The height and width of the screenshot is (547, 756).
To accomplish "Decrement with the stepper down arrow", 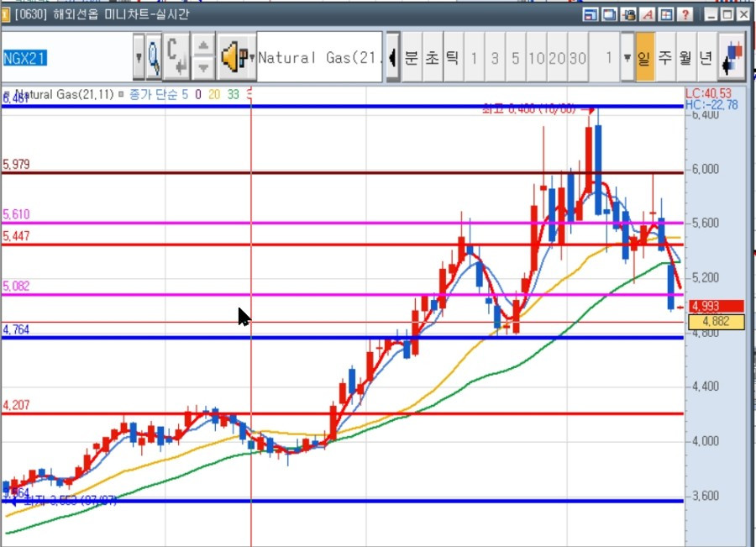I will point(203,69).
